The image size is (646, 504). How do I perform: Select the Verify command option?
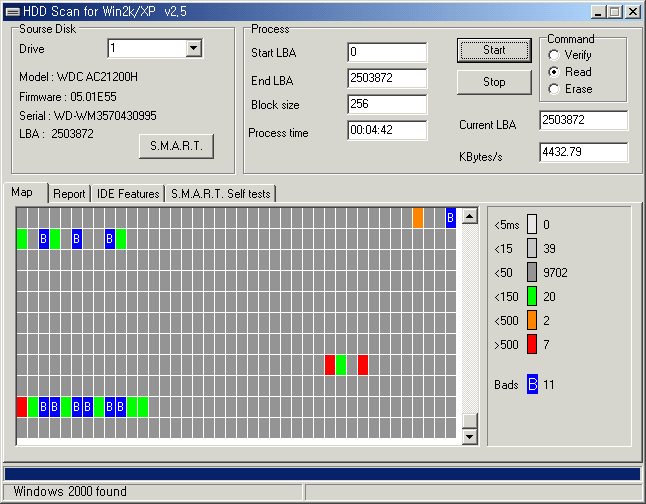point(570,55)
